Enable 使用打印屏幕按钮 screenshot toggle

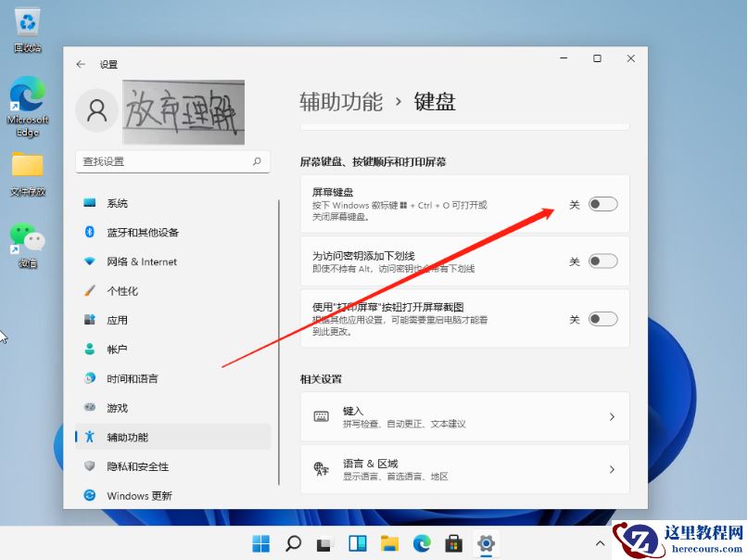602,318
